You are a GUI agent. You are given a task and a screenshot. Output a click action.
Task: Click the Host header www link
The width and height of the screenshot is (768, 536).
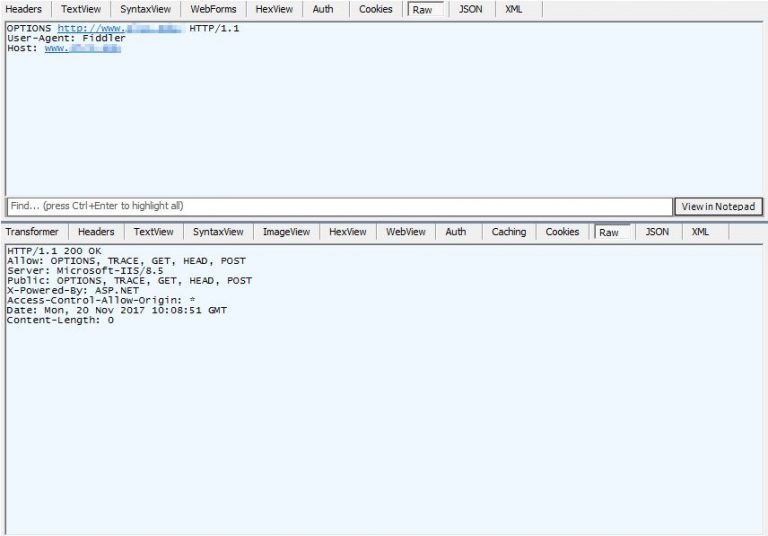pos(82,48)
